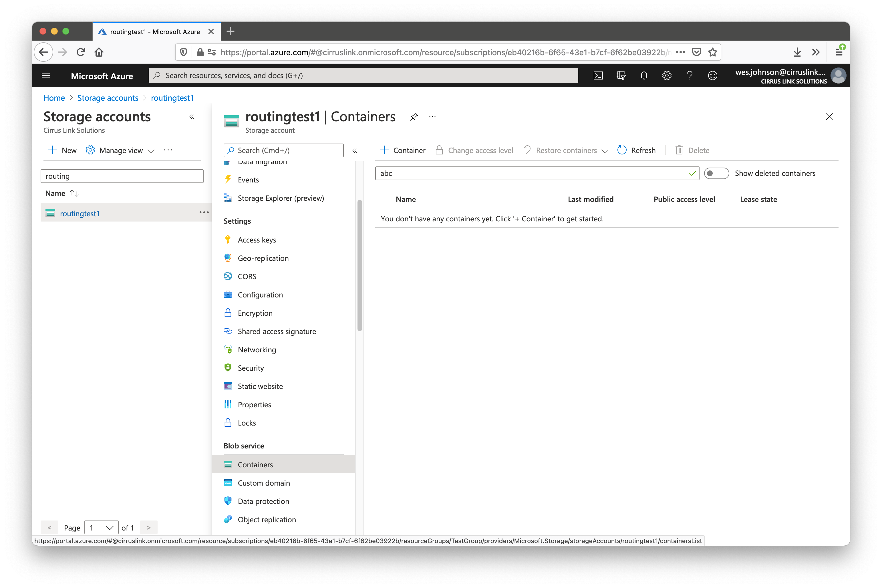Open the Help question mark icon
Image resolution: width=882 pixels, height=588 pixels.
[x=690, y=76]
